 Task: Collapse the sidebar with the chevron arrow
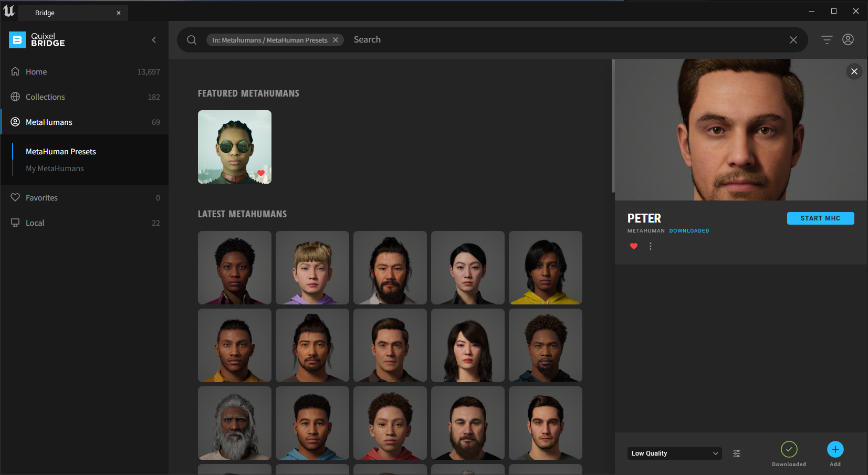(154, 40)
